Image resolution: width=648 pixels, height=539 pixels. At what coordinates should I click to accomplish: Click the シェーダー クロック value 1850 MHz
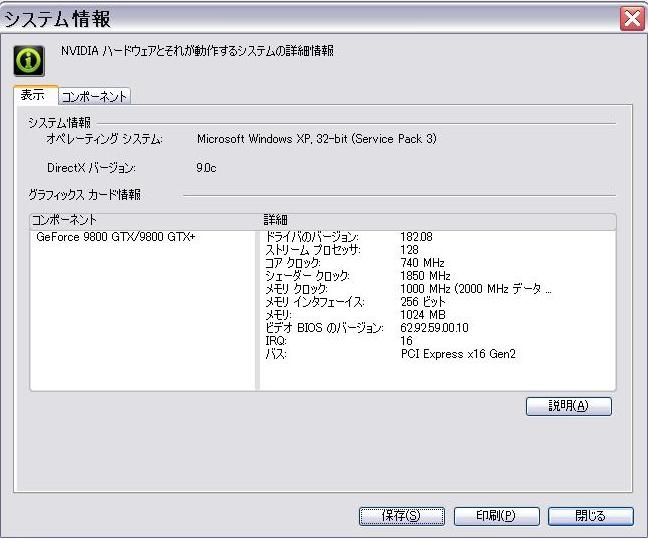[x=425, y=276]
